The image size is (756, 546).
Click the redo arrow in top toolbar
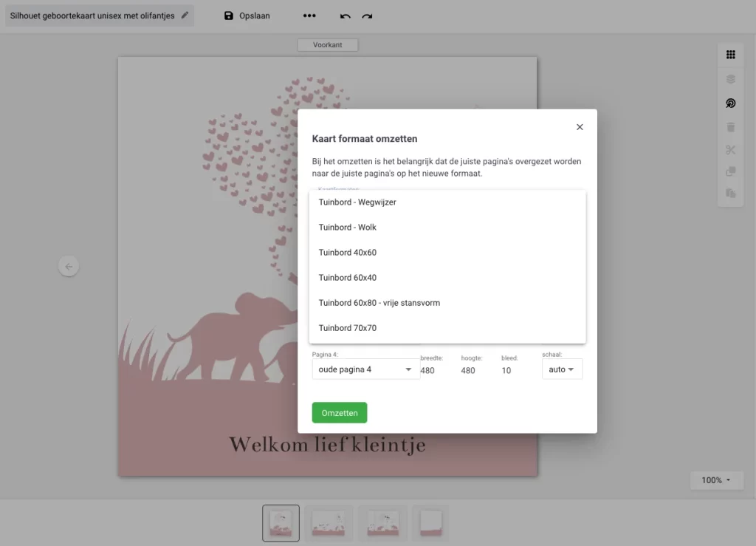tap(367, 16)
